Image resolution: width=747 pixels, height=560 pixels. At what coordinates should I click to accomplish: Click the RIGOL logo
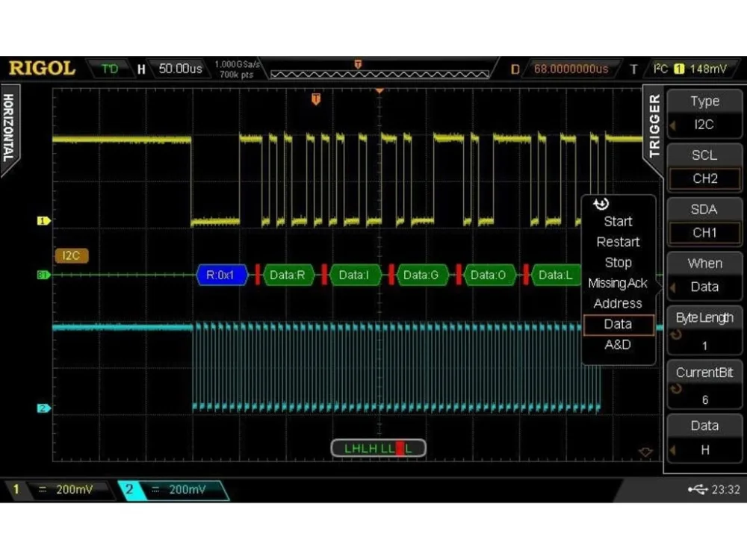coord(42,68)
